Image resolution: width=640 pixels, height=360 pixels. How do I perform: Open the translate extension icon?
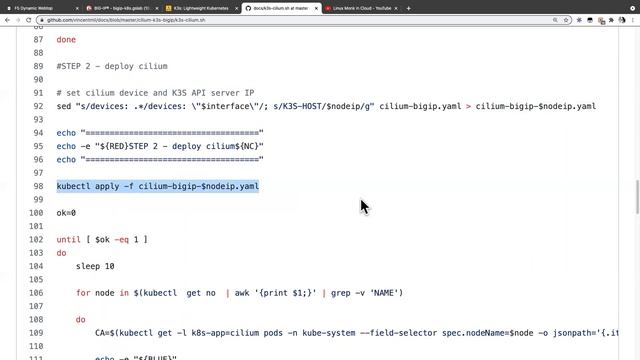[601, 20]
